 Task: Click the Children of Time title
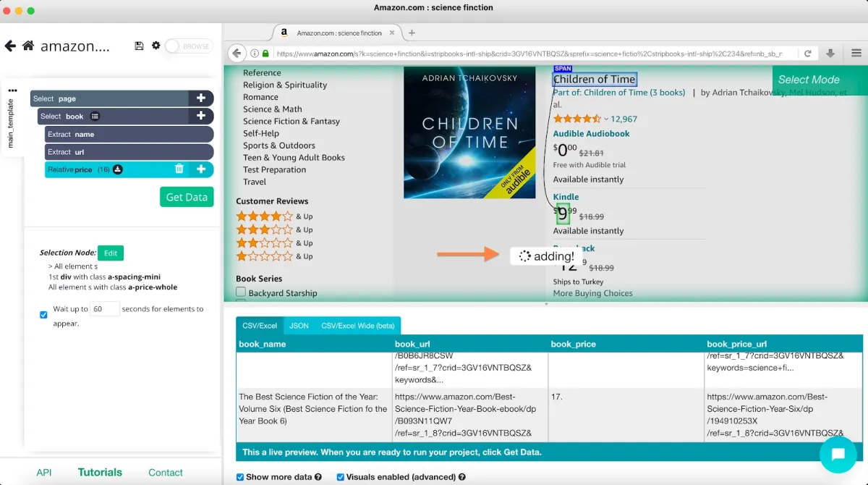595,80
